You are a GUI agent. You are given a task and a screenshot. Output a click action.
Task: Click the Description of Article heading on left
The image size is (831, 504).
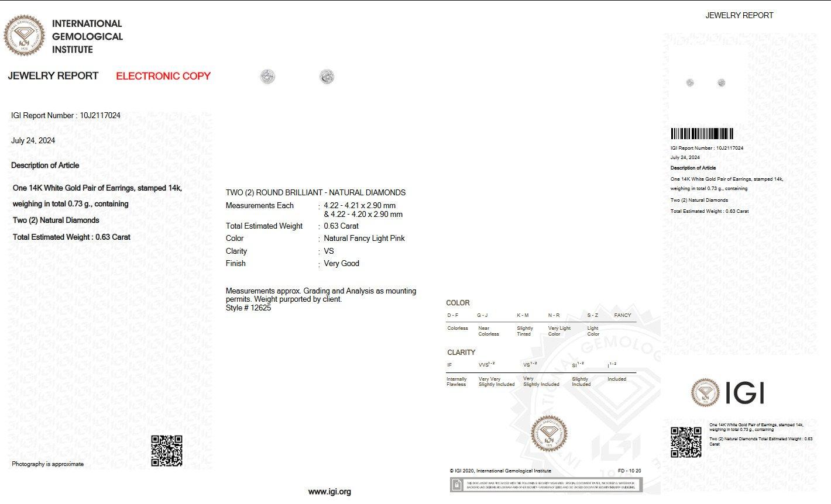[x=45, y=165]
